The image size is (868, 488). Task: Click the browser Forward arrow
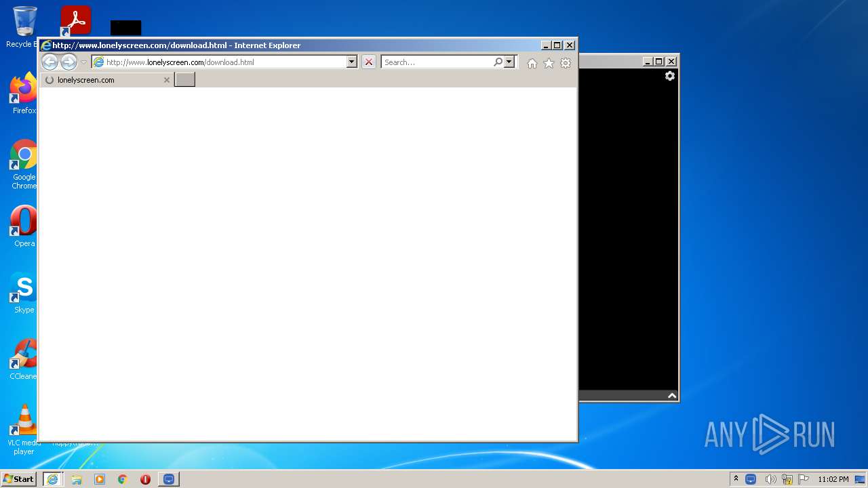point(68,62)
